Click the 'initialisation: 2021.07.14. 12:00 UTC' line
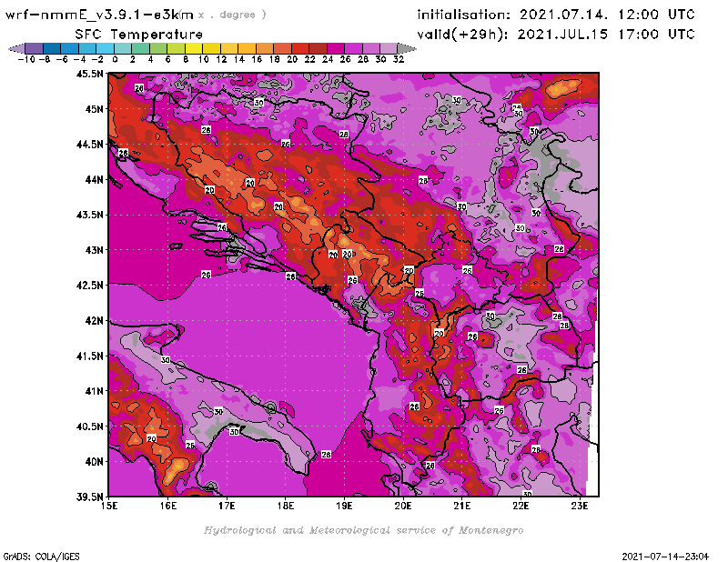Viewport: 728px width, 562px height. point(556,15)
